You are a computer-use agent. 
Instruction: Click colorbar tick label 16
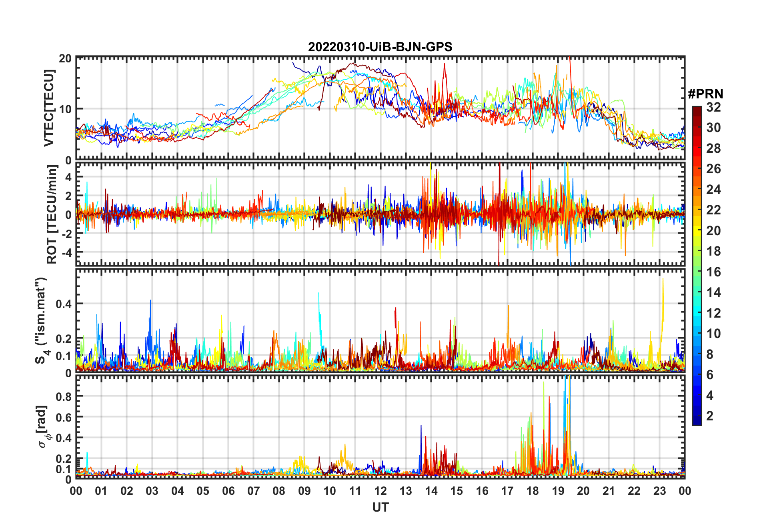point(713,272)
